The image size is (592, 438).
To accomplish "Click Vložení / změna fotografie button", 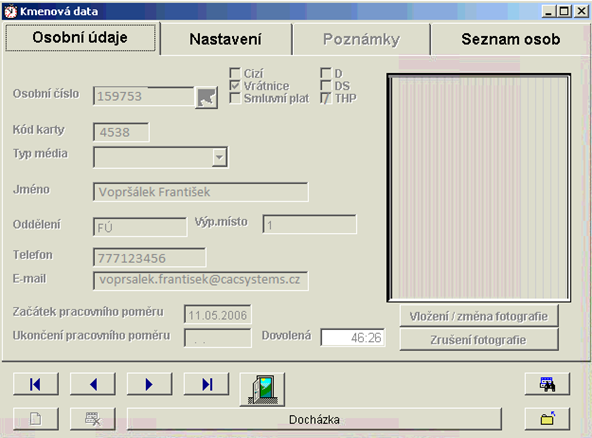I will [x=479, y=316].
